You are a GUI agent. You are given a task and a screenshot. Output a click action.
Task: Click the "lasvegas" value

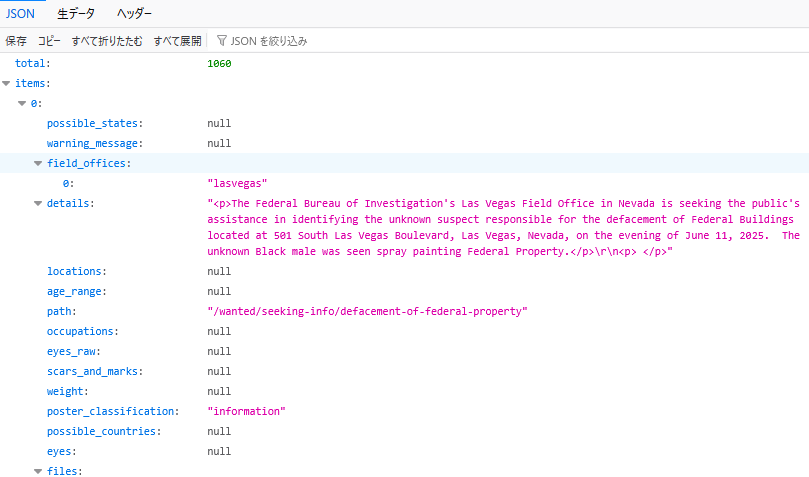point(237,184)
